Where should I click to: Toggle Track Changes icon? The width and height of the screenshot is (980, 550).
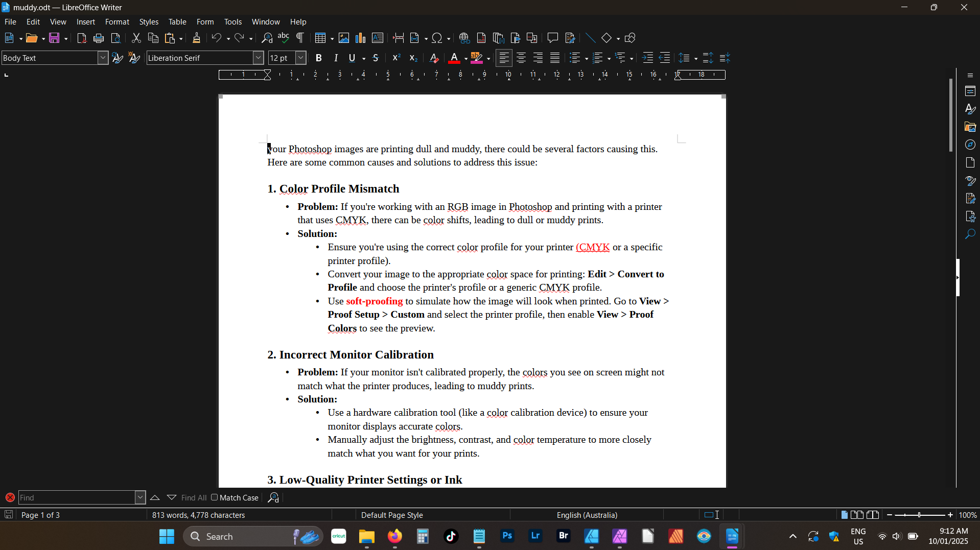(x=570, y=38)
